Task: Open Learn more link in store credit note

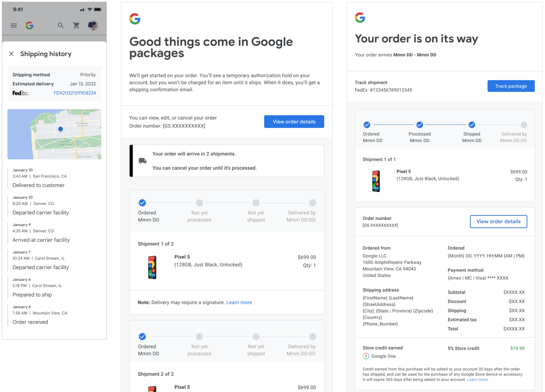Action: click(x=478, y=380)
